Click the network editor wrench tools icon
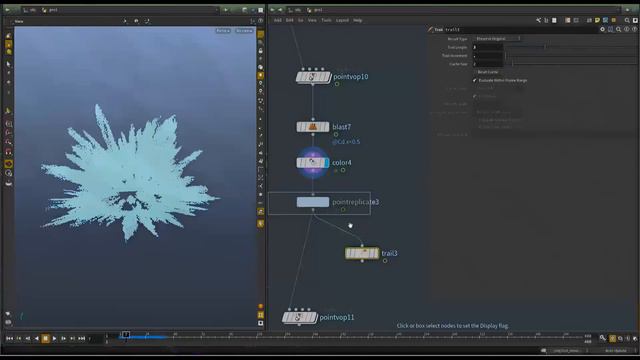This screenshot has width=640, height=360. (x=538, y=20)
